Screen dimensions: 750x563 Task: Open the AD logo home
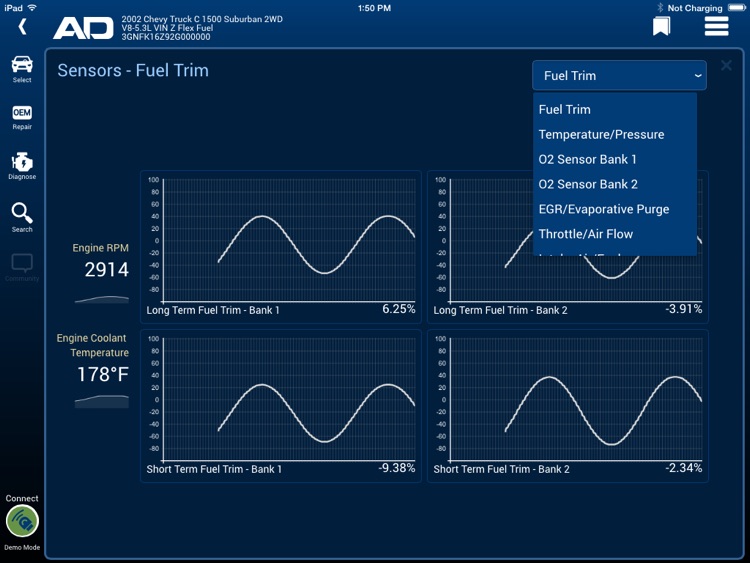point(83,28)
